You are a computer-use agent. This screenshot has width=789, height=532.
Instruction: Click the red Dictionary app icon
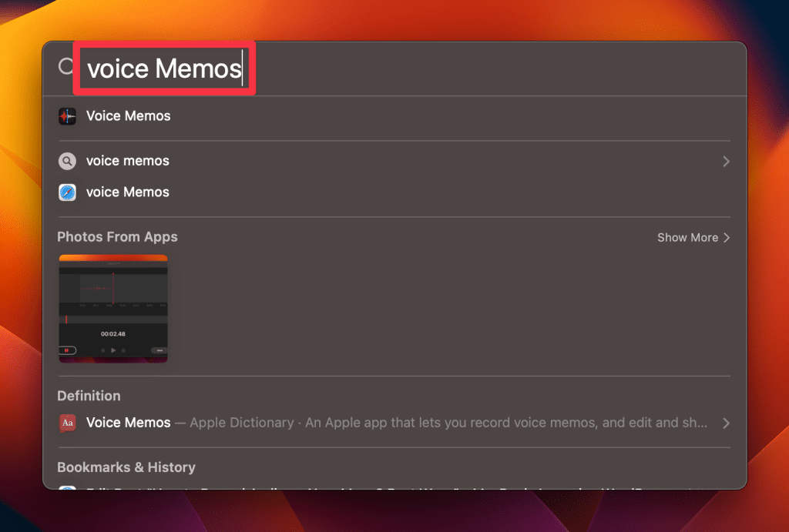pos(68,423)
